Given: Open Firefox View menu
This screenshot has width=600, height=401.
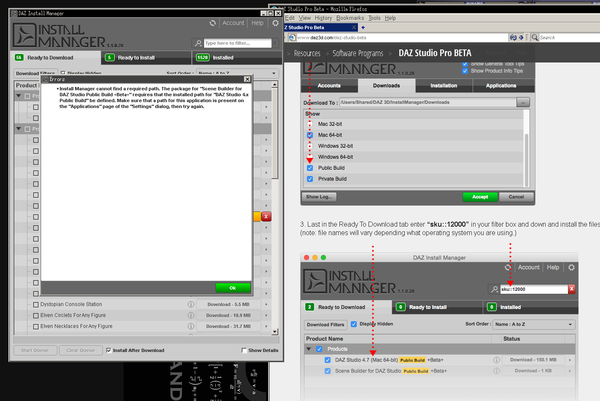Looking at the screenshot, I should point(305,18).
